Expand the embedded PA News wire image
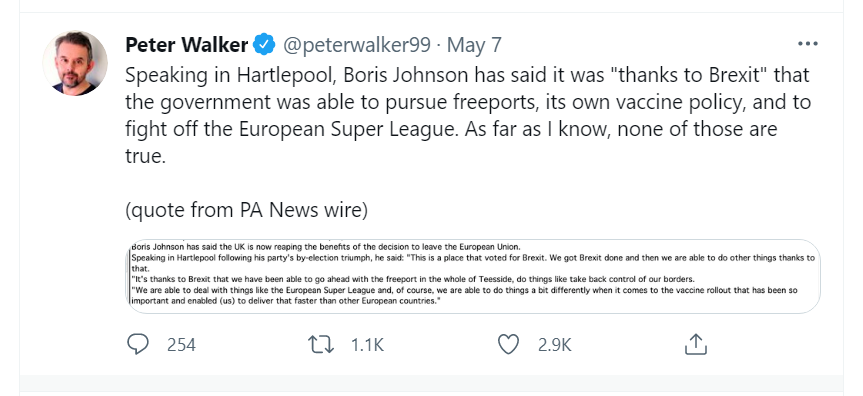The height and width of the screenshot is (396, 863). (x=473, y=276)
